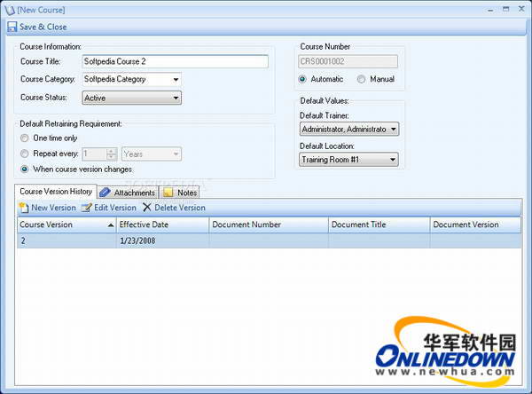Click the Notes tab icon
Screen dimensions: 532x394
pyautogui.click(x=168, y=192)
